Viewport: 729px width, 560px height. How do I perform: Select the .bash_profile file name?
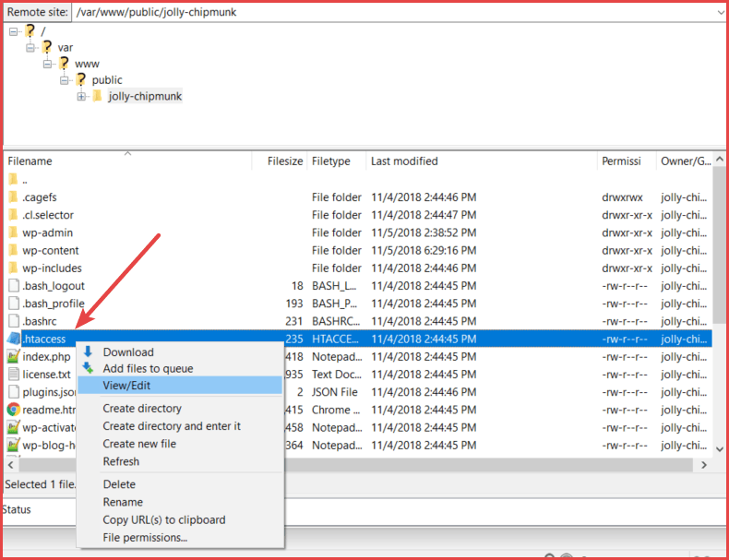coord(54,304)
